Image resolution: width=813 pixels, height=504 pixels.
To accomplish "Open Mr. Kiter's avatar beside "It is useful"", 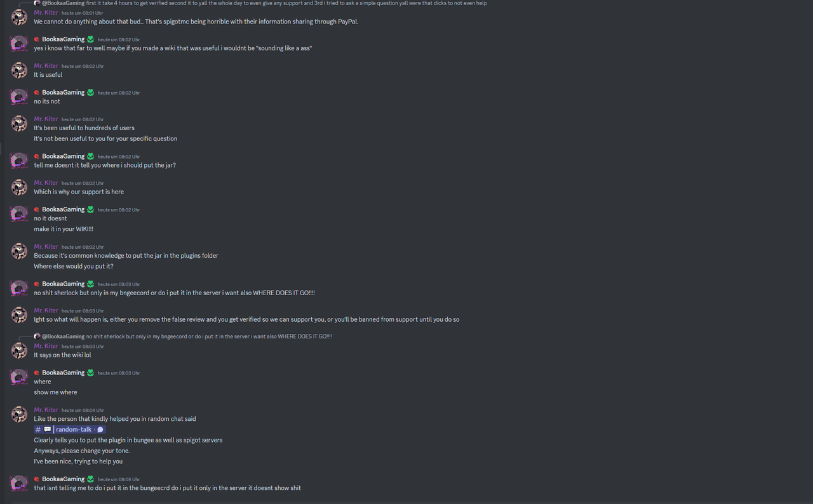I will coord(20,70).
